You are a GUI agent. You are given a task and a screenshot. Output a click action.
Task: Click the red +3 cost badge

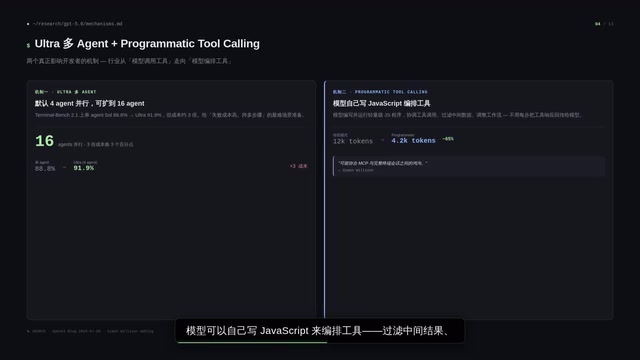pyautogui.click(x=298, y=166)
